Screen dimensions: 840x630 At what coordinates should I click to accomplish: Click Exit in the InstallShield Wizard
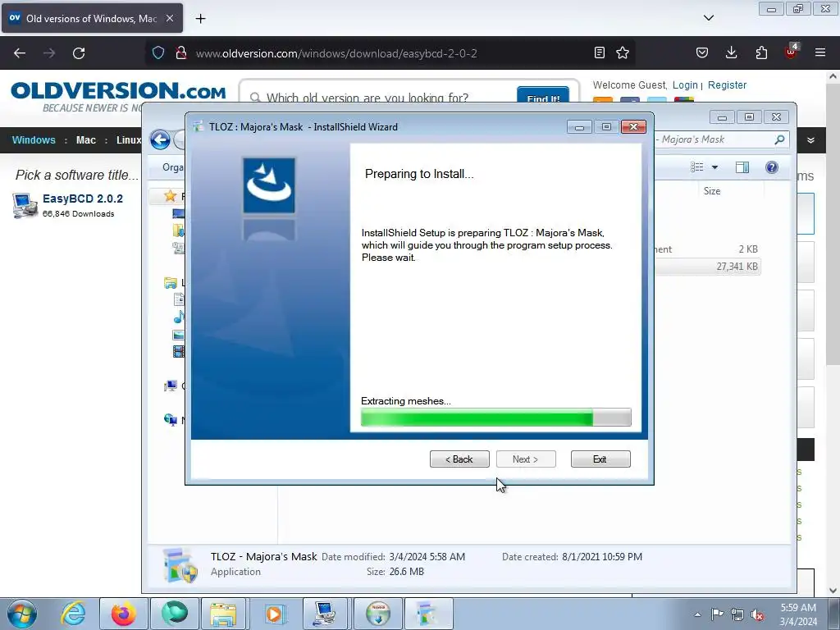[x=600, y=459]
